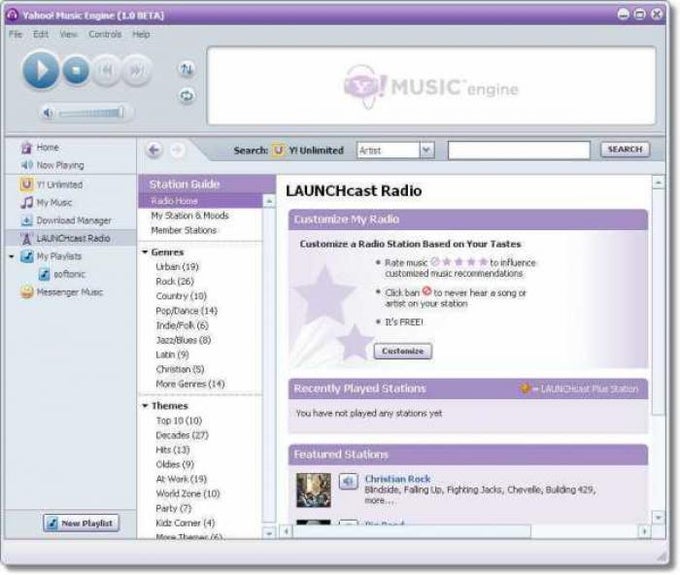The width and height of the screenshot is (680, 575).
Task: Open the Christian Rock station link
Action: click(x=398, y=479)
